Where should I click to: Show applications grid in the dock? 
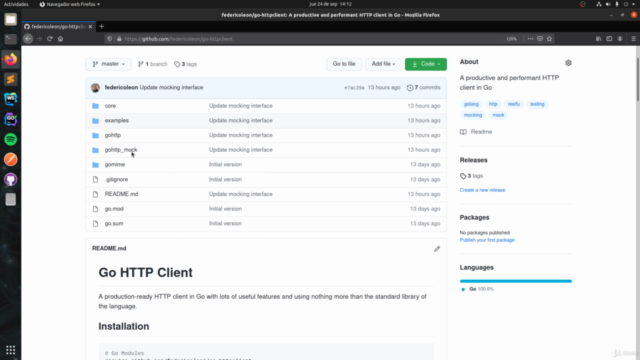tap(11, 350)
